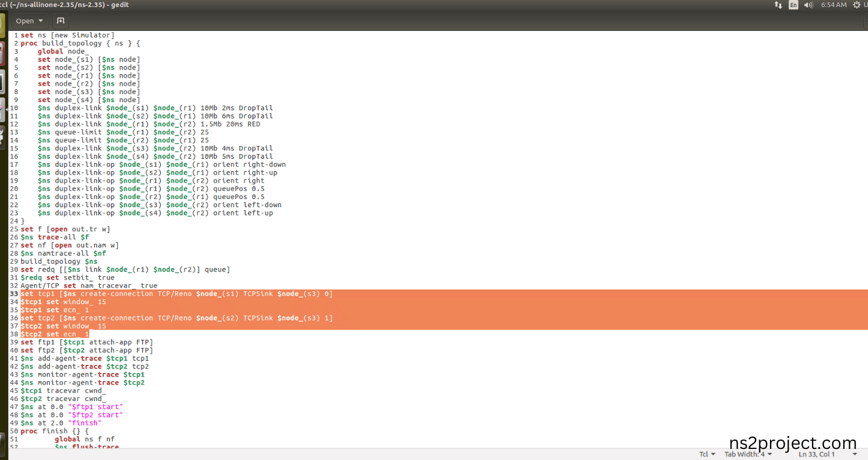The width and height of the screenshot is (868, 460).
Task: Click line 20 'queuePos 0.5' for r1 r2
Action: (x=151, y=189)
